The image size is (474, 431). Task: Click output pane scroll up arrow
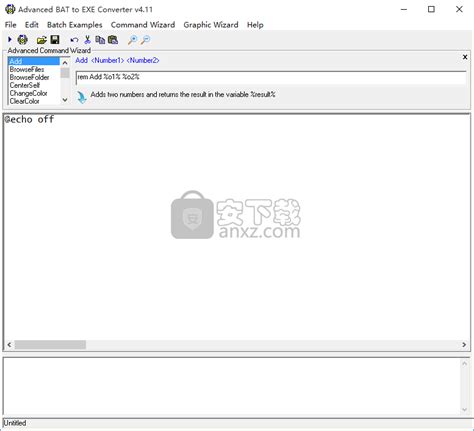click(x=464, y=364)
